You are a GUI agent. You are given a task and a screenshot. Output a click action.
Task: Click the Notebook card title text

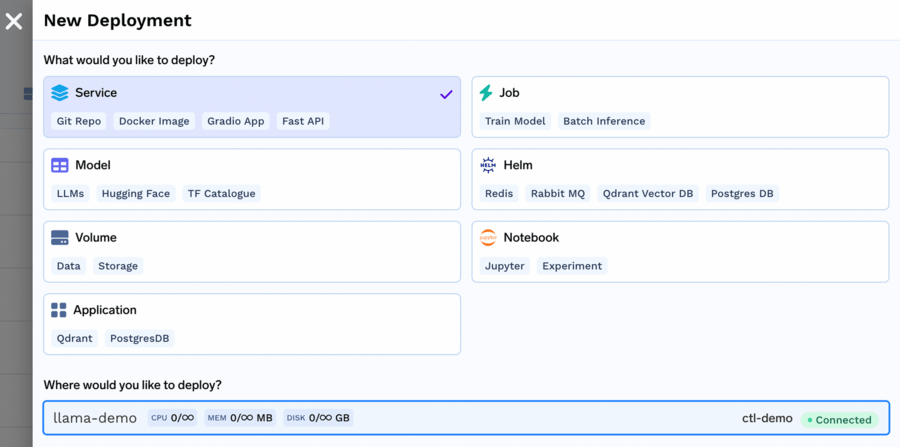click(531, 238)
